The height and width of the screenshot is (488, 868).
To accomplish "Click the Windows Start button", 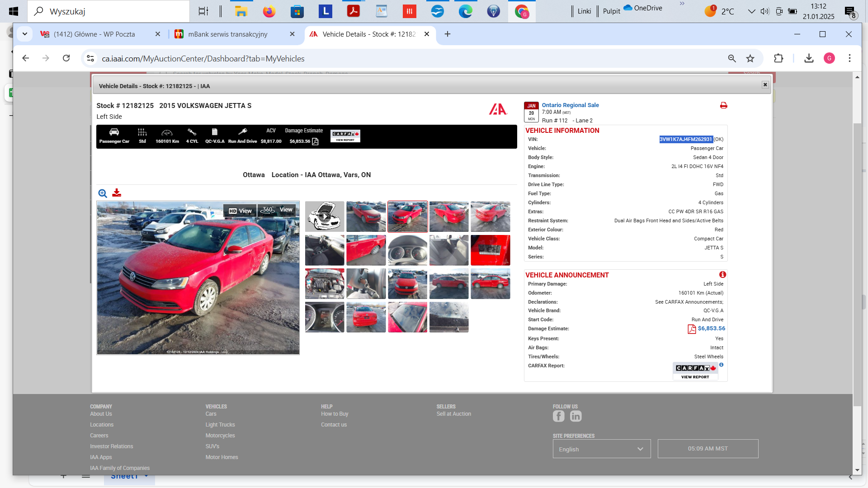I will (14, 11).
